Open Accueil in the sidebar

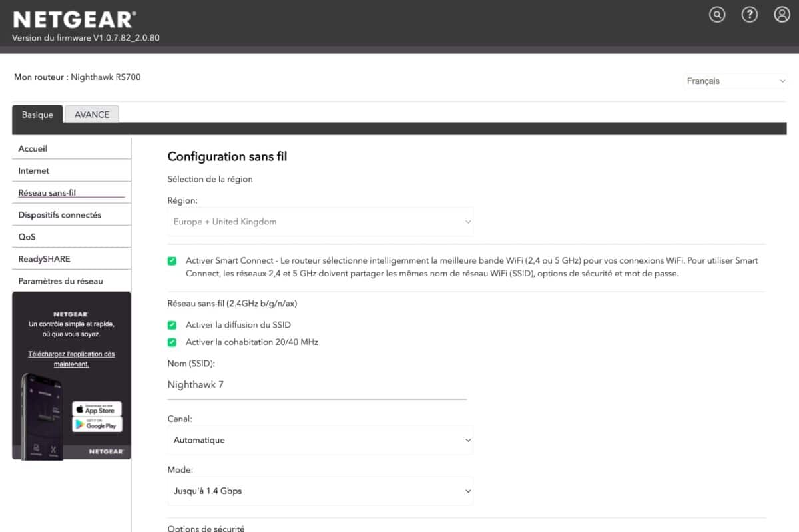click(x=71, y=149)
